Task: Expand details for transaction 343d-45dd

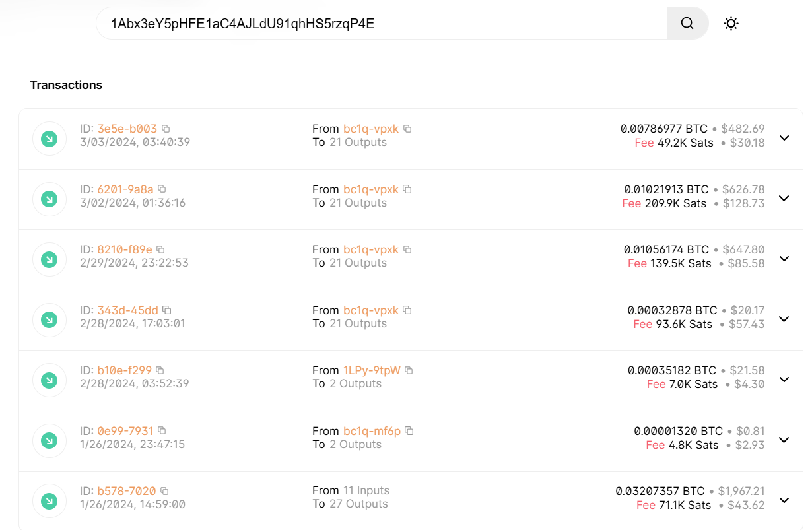Action: click(x=784, y=319)
